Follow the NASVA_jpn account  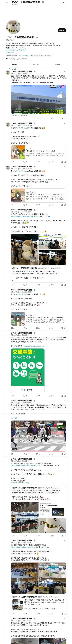pyautogui.click(x=62, y=30)
